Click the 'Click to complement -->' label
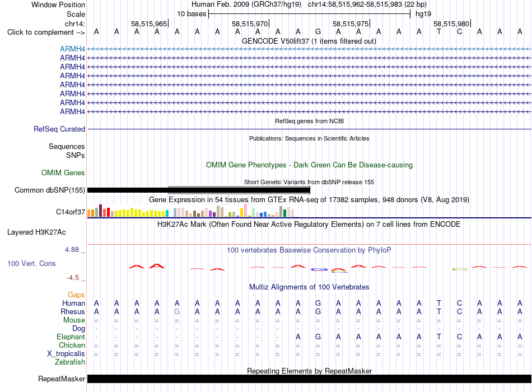Image resolution: width=532 pixels, height=392 pixels. coord(46,32)
